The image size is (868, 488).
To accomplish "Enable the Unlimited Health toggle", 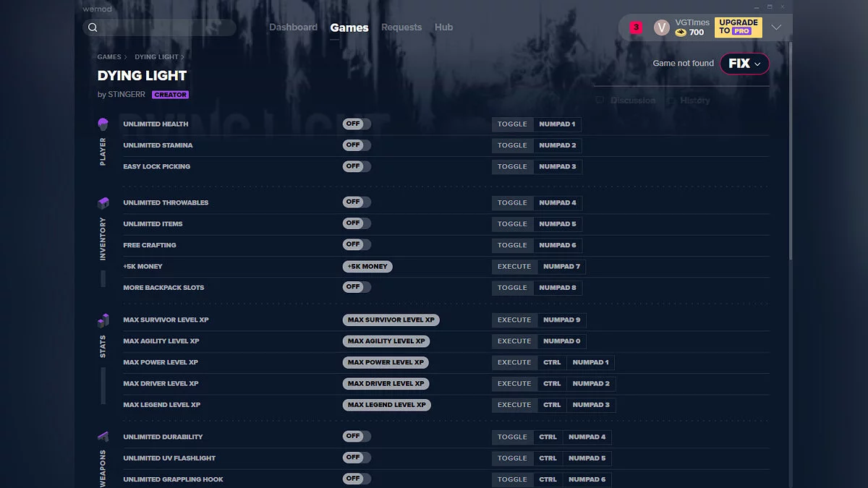I will [x=357, y=124].
